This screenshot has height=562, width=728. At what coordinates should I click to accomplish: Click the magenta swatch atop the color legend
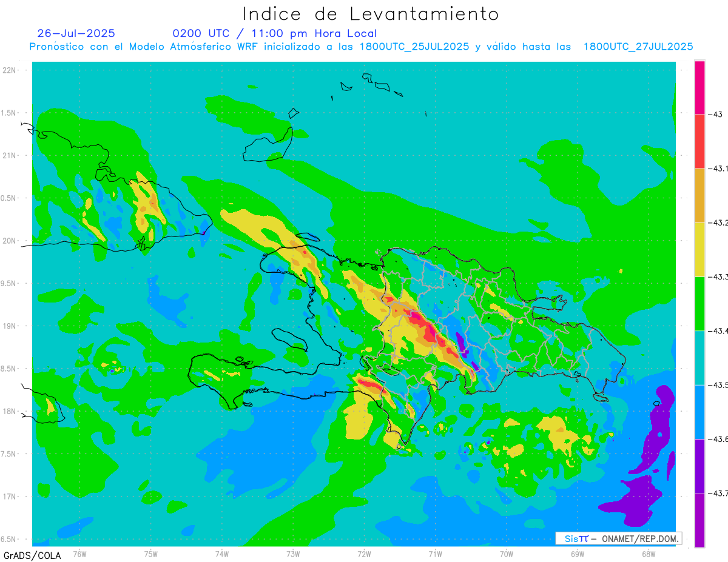tap(699, 87)
